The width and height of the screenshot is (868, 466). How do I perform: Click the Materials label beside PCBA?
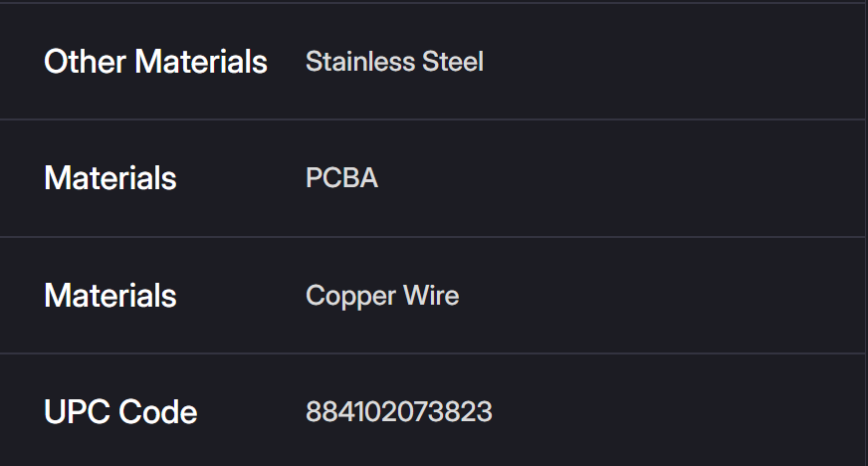(x=110, y=178)
